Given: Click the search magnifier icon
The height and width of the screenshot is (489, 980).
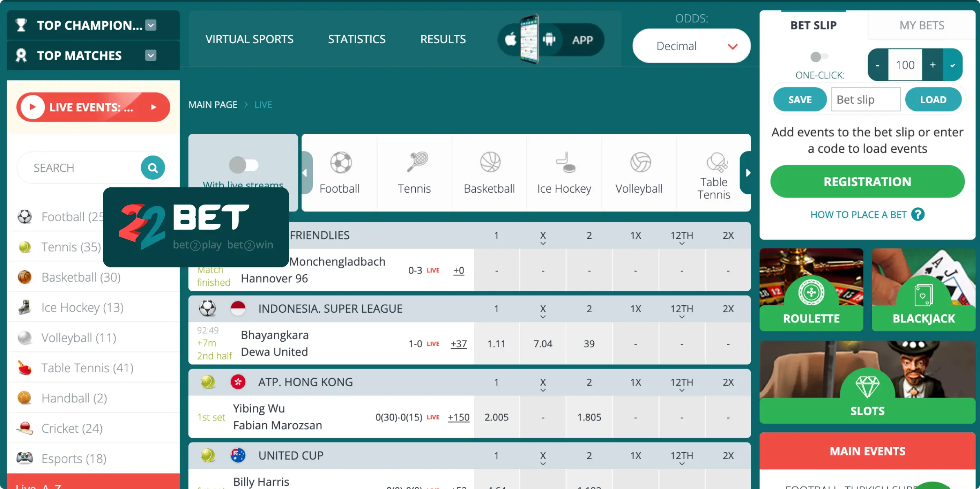Looking at the screenshot, I should click(x=153, y=167).
